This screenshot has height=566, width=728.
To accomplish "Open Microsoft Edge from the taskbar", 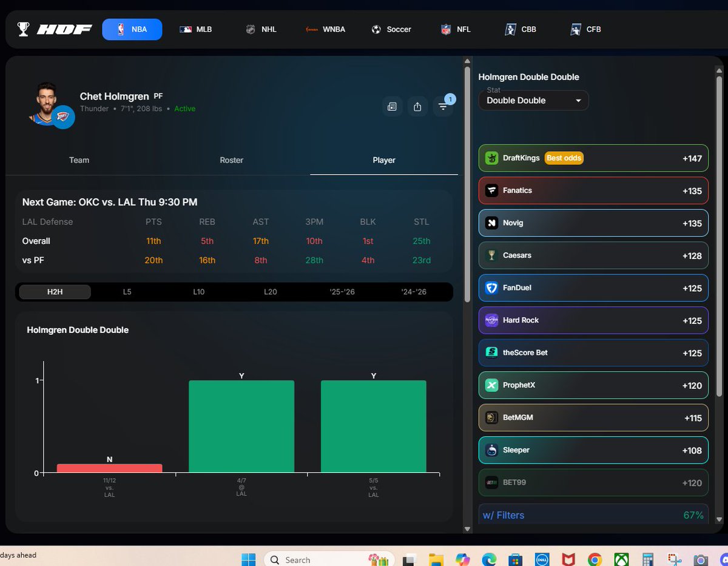I will click(x=489, y=559).
